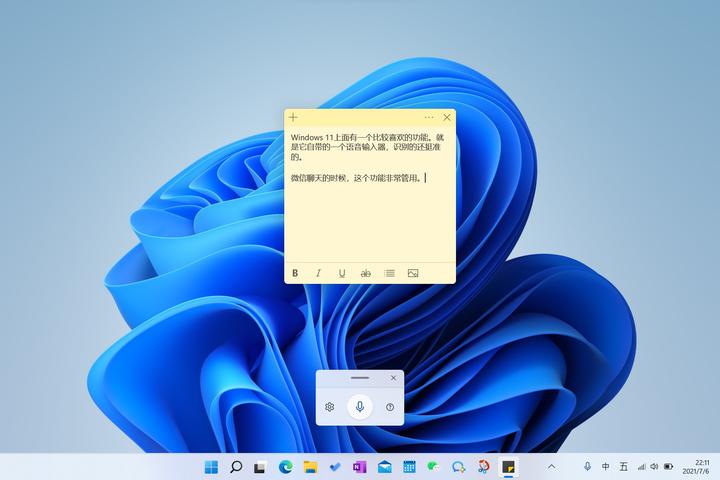Open Mail app from taskbar

pos(384,467)
